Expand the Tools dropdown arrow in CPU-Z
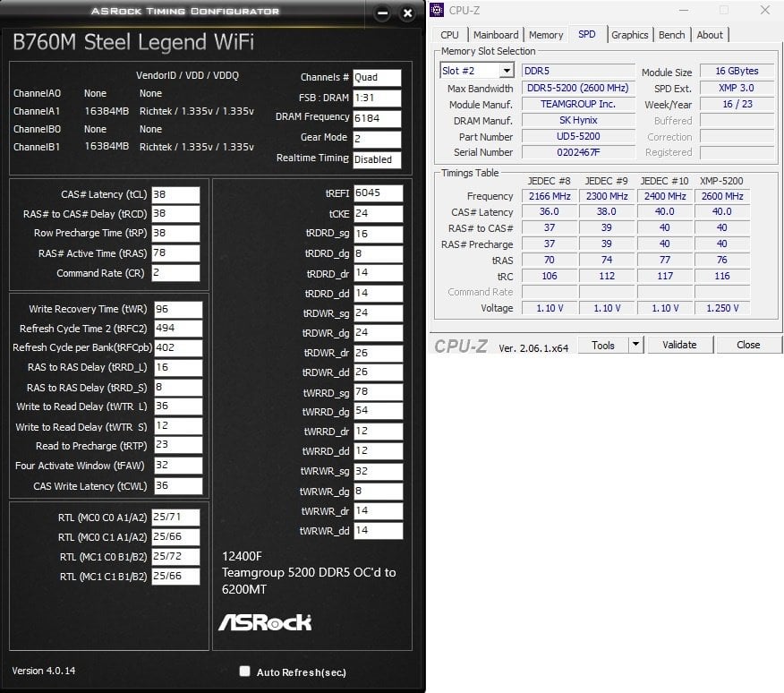This screenshot has height=693, width=784. [635, 344]
